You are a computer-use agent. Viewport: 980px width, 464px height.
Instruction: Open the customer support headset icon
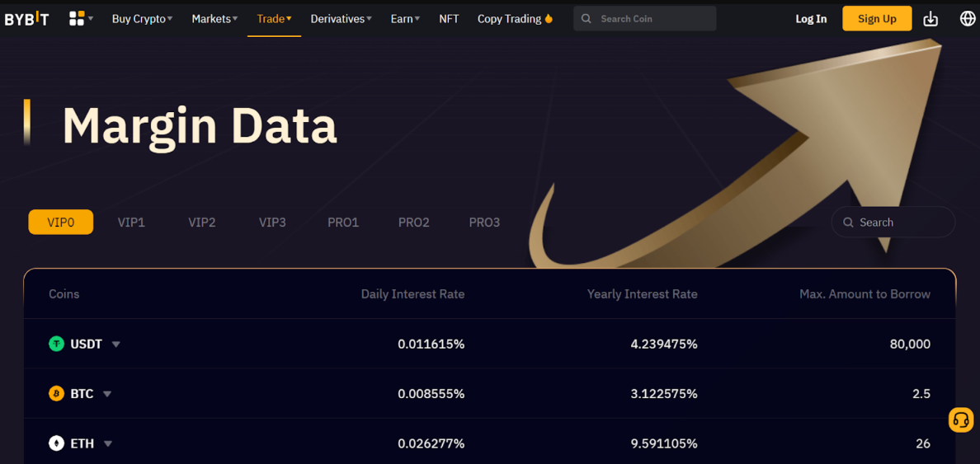coord(960,419)
